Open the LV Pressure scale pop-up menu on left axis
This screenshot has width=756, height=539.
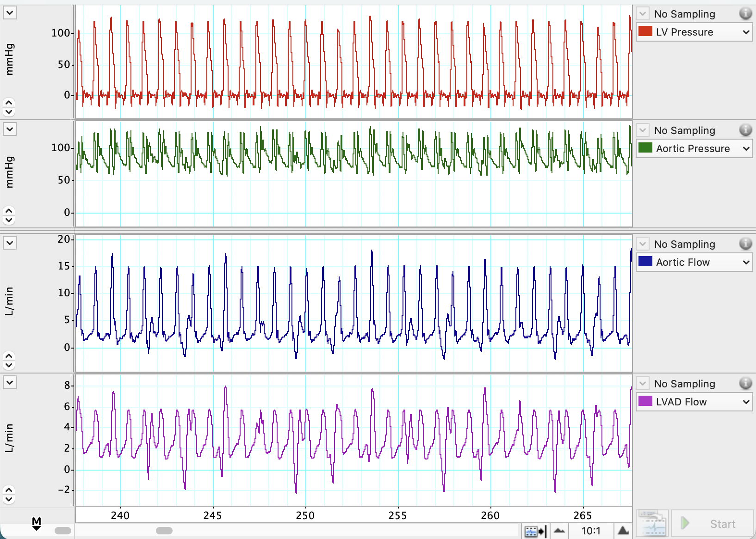(10, 12)
